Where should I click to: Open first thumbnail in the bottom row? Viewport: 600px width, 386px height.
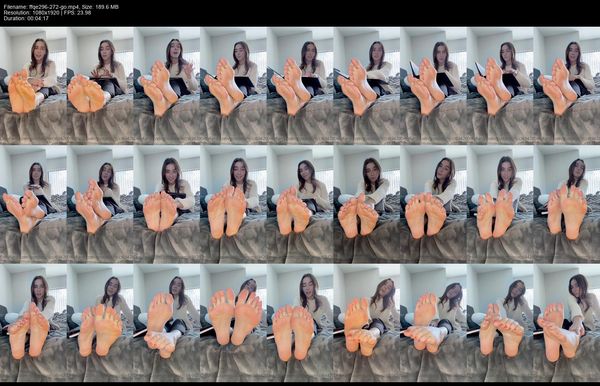tap(33, 323)
